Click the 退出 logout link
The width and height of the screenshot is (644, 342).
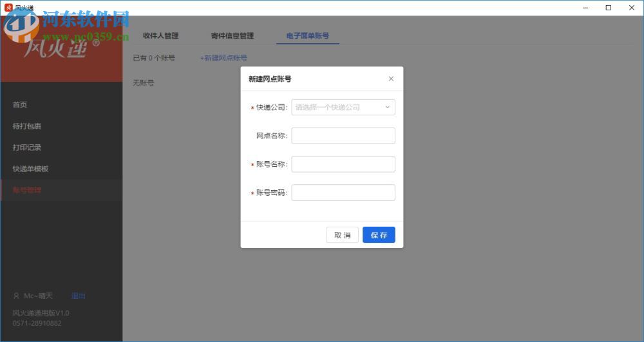79,296
